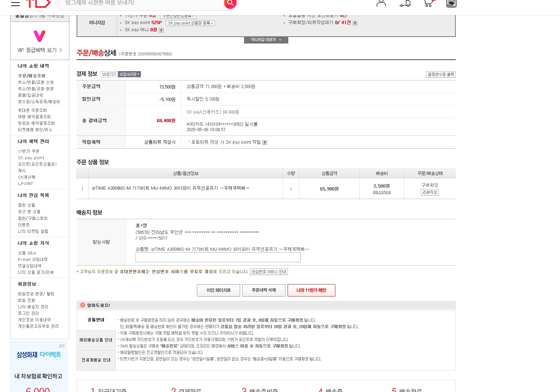Expand 미니지갑 더보기
This screenshot has height=392, width=560.
coord(266,40)
